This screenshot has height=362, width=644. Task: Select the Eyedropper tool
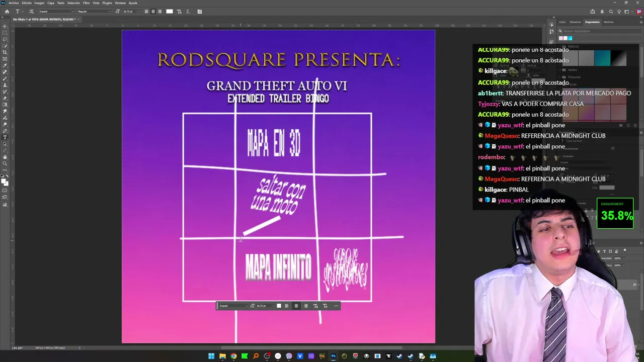click(5, 65)
